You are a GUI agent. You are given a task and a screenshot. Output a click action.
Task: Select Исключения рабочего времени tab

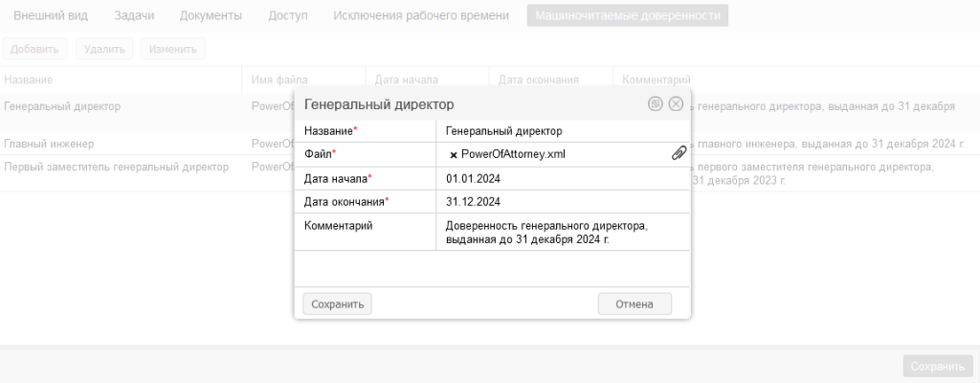point(421,16)
